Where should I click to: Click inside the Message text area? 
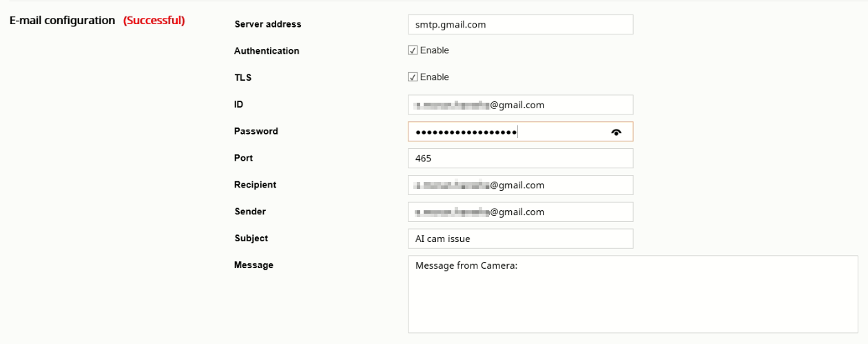coord(633,294)
